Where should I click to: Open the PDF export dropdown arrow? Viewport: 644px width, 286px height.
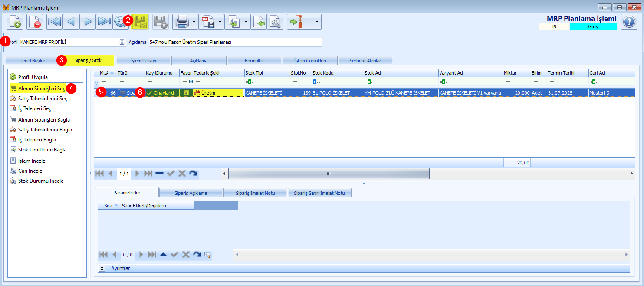220,21
